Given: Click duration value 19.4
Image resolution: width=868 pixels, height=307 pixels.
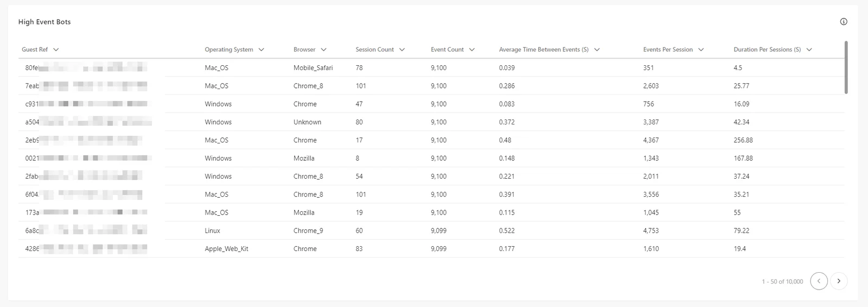Looking at the screenshot, I should [739, 249].
